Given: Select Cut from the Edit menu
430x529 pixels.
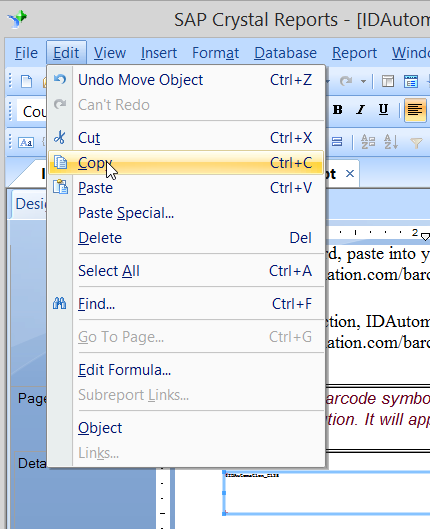Looking at the screenshot, I should (x=186, y=138).
